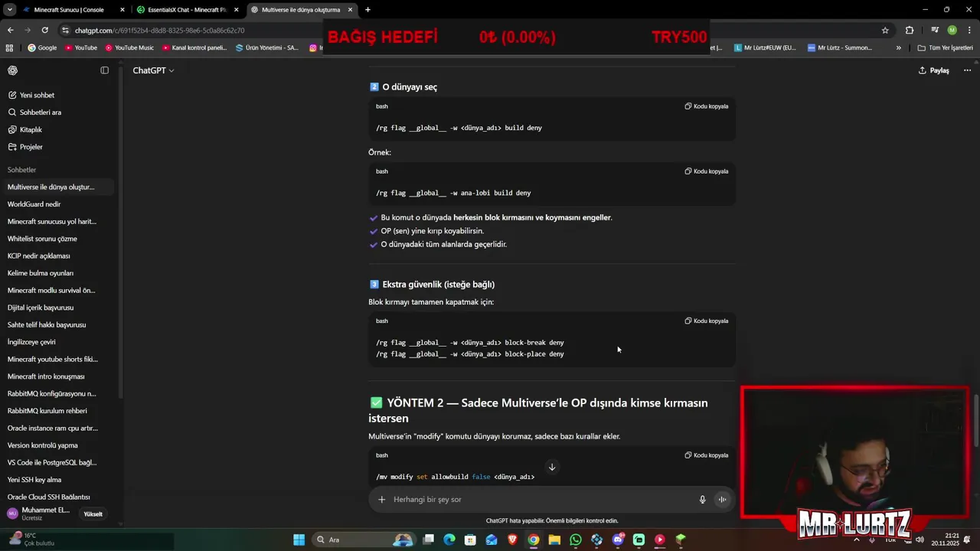Open the Chrome three-dot menu

pyautogui.click(x=969, y=31)
